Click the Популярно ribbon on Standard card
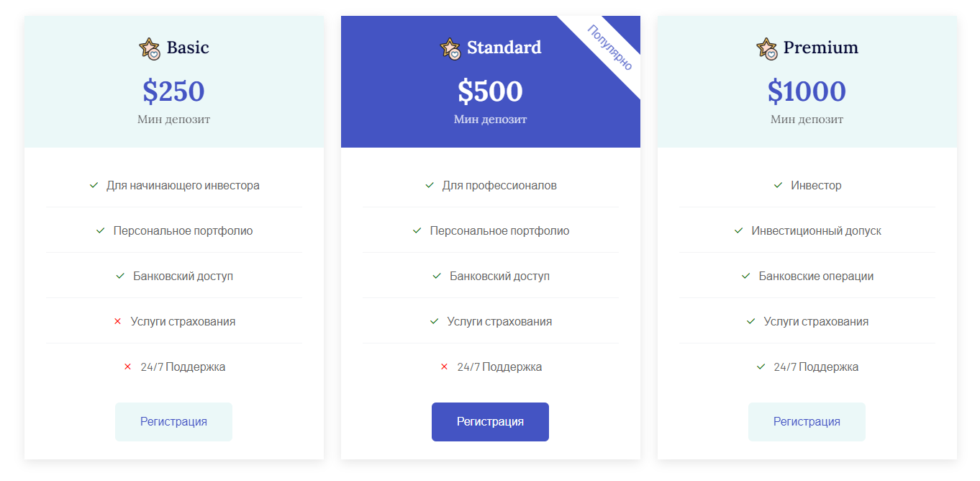Viewport: 980px width, 481px height. (609, 48)
